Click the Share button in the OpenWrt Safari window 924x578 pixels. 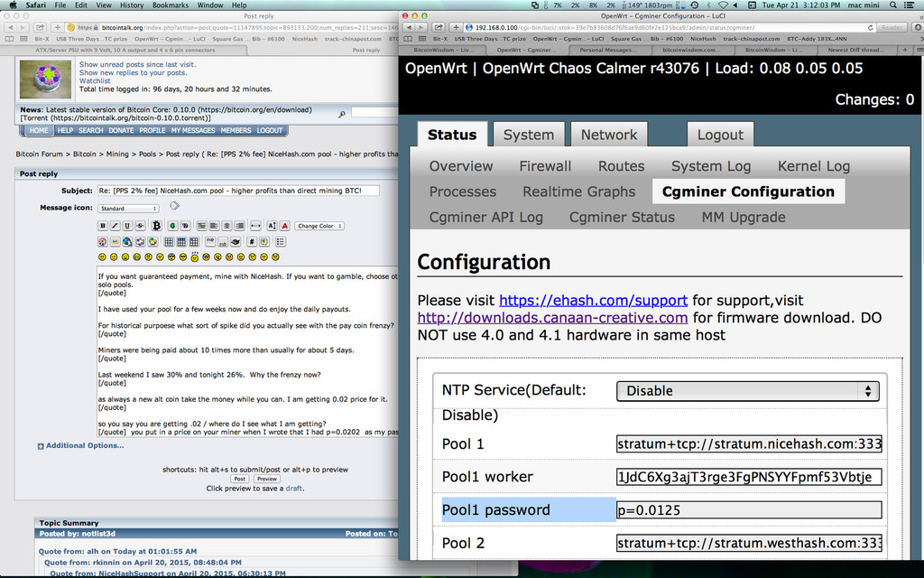(x=439, y=27)
